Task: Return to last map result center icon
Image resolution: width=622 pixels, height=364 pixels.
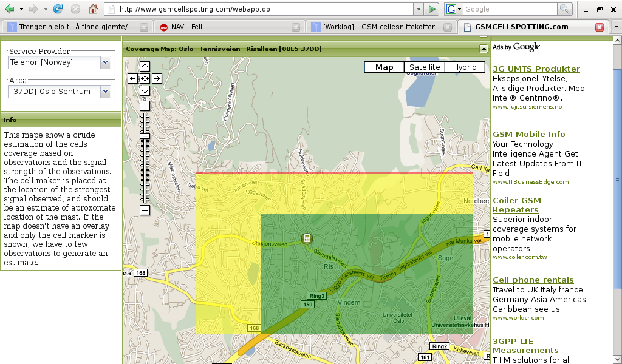Action: pyautogui.click(x=145, y=78)
